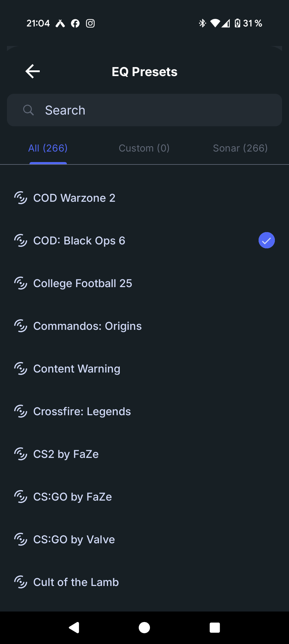Select the CS:GO by FaZe preset
The image size is (289, 644).
[73, 497]
